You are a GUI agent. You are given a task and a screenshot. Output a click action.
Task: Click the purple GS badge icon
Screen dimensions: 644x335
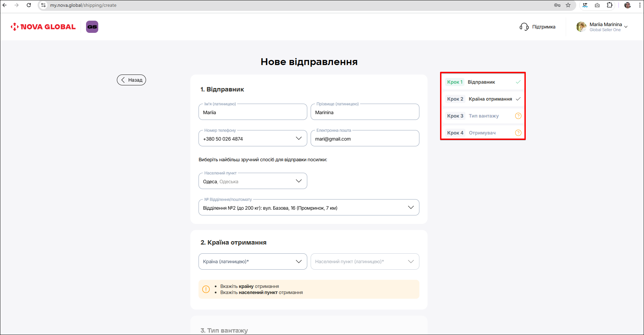point(92,27)
